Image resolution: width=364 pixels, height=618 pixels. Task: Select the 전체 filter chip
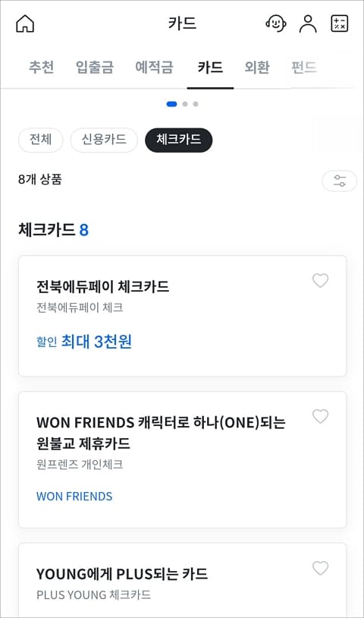(40, 140)
